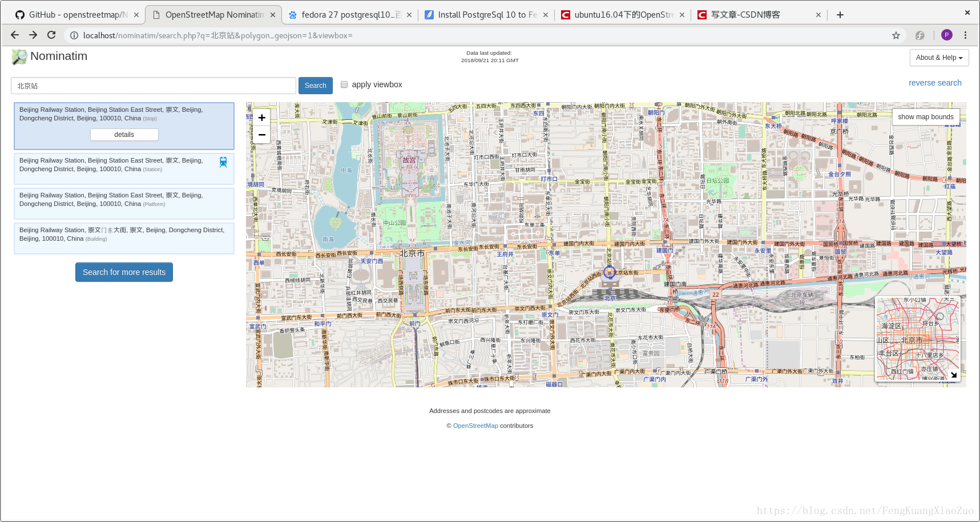Select the Beijing Railway Station (Stop) result

click(x=124, y=126)
